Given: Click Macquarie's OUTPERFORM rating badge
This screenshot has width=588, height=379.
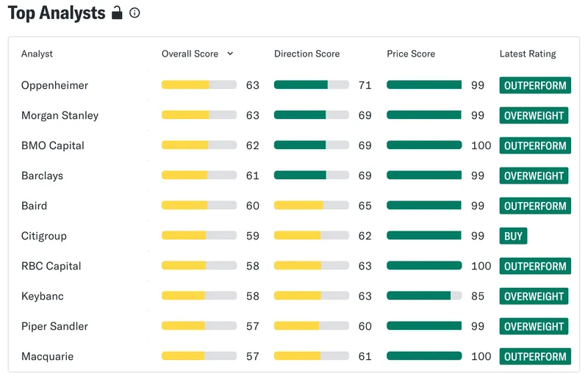Looking at the screenshot, I should point(535,356).
